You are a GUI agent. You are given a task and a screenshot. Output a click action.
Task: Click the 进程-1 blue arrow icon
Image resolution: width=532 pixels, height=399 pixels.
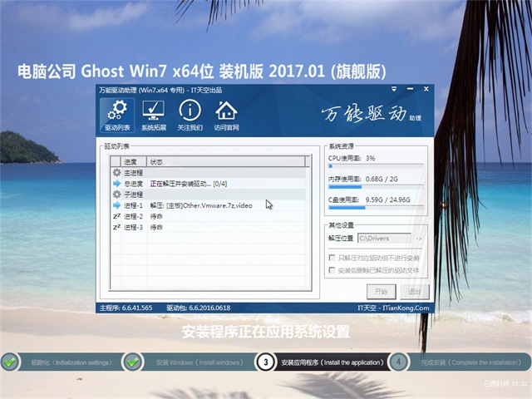116,205
